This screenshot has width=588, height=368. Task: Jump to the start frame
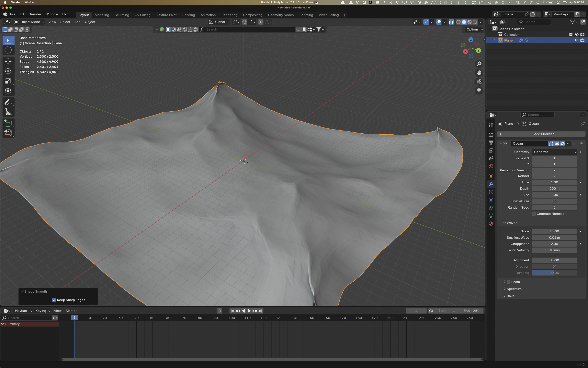click(232, 311)
